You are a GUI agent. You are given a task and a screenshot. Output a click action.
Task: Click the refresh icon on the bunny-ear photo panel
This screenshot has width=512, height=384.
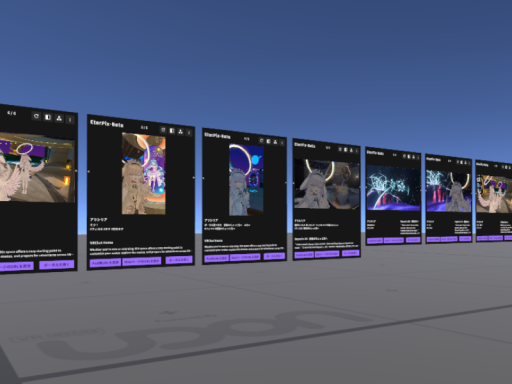(x=340, y=149)
